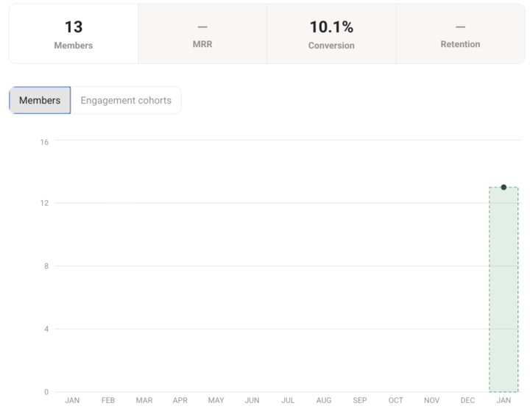The height and width of the screenshot is (420, 530).
Task: Click the 10.1% conversion value
Action: point(331,27)
